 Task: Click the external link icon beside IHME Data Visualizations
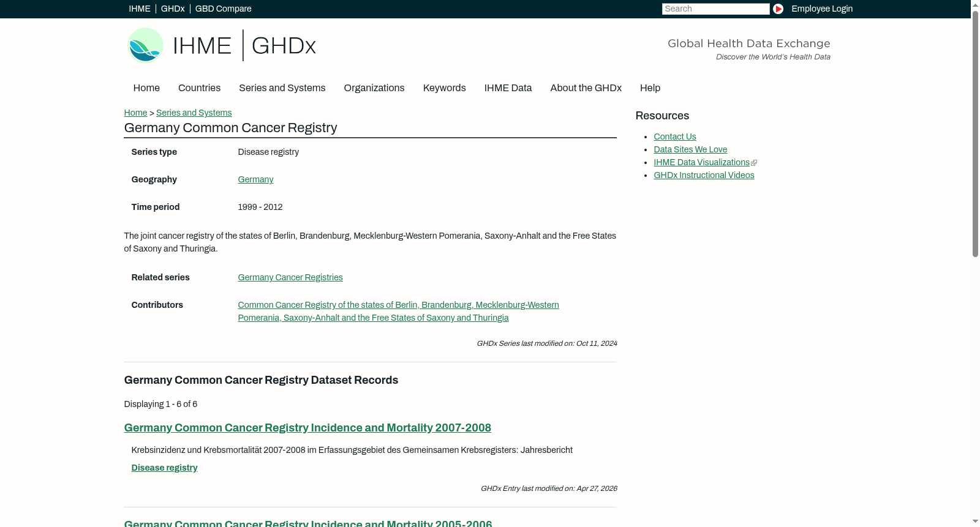pos(754,163)
